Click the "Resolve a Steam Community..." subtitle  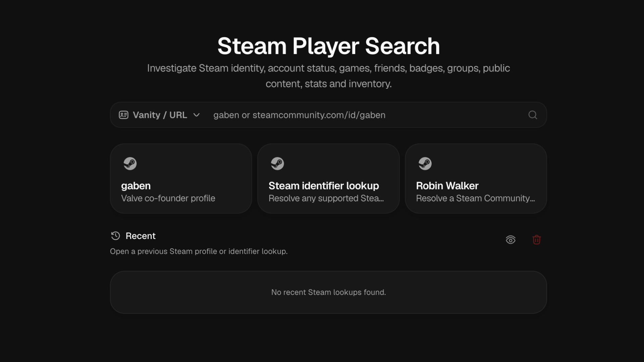point(475,198)
